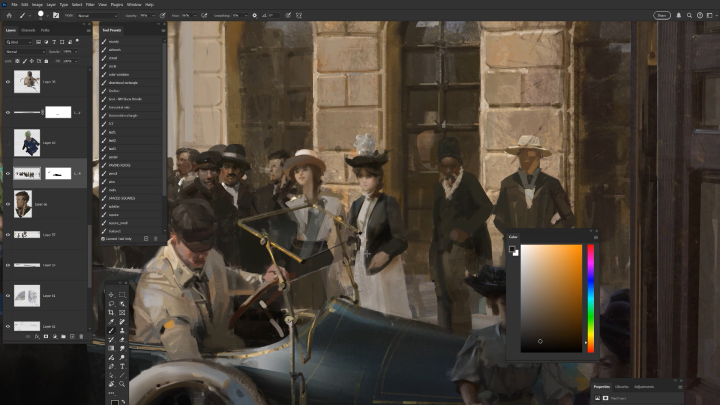Open Flow value dropdown arrow

[x=195, y=16]
